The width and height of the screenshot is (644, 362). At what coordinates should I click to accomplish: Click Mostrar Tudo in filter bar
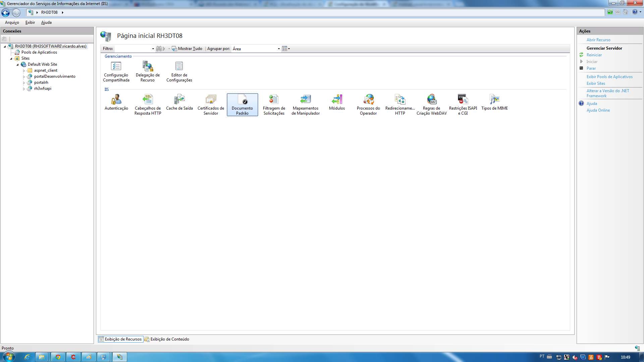(x=187, y=49)
